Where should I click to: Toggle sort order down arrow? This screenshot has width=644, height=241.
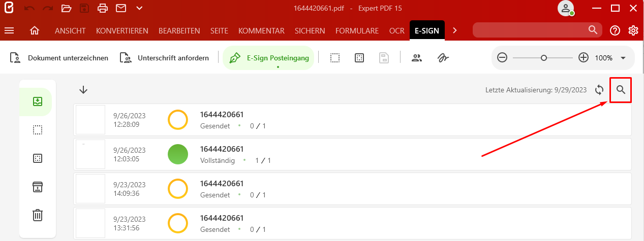click(x=83, y=90)
